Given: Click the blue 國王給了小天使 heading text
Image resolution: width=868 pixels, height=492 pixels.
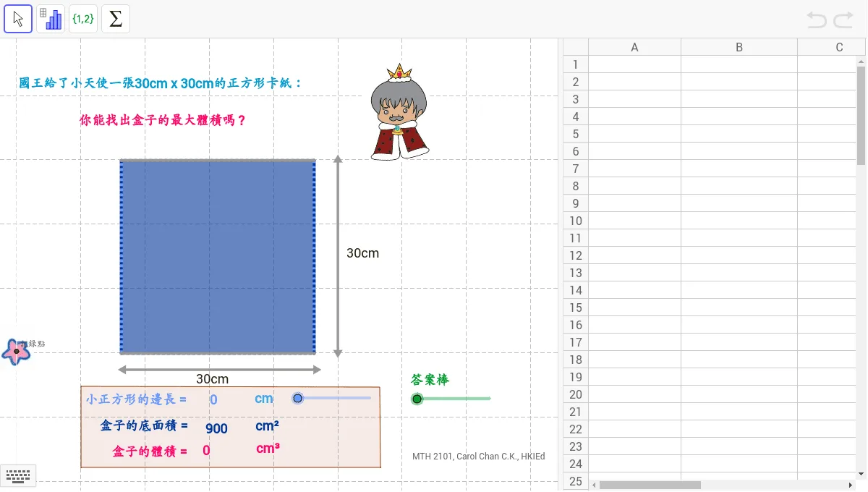Looking at the screenshot, I should (x=161, y=83).
